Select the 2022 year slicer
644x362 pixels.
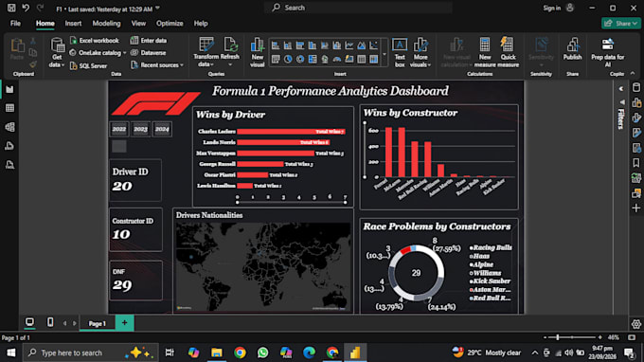coord(119,129)
